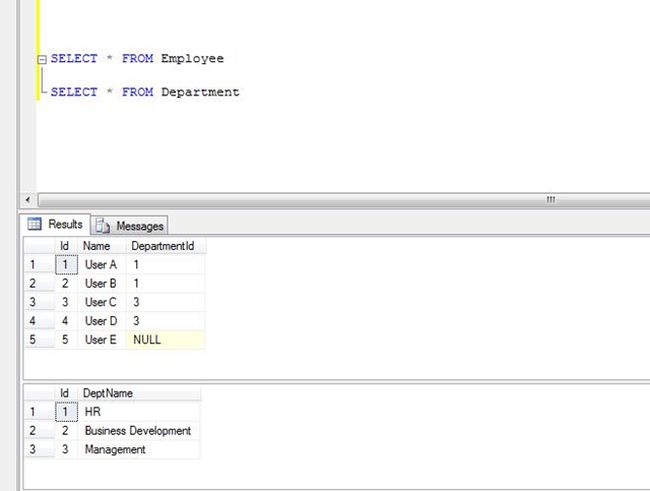650x491 pixels.
Task: Select the HR department cell
Action: (x=139, y=412)
